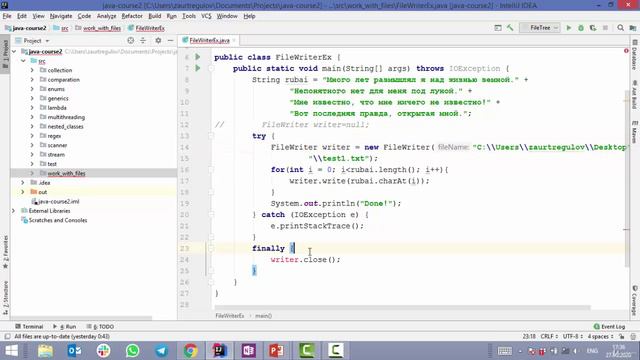Open the Analyze menu
This screenshot has height=360, width=640.
coord(107,16)
